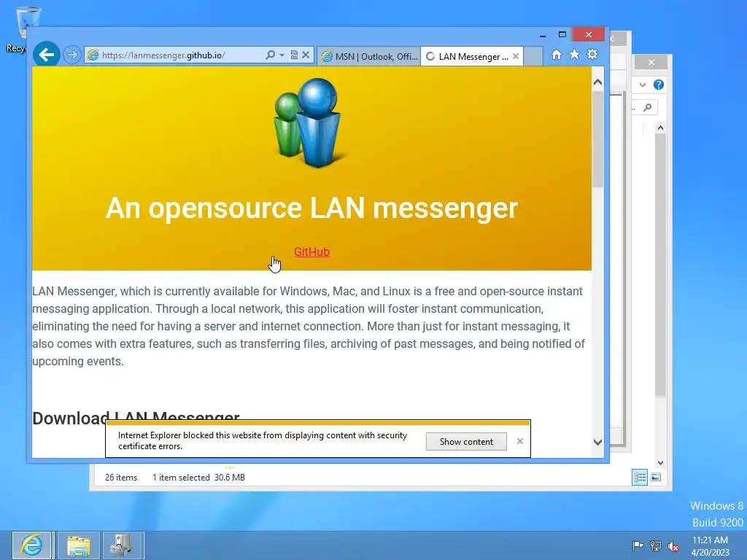Switch to the MSN | Outlook tab
747x560 pixels.
[368, 56]
